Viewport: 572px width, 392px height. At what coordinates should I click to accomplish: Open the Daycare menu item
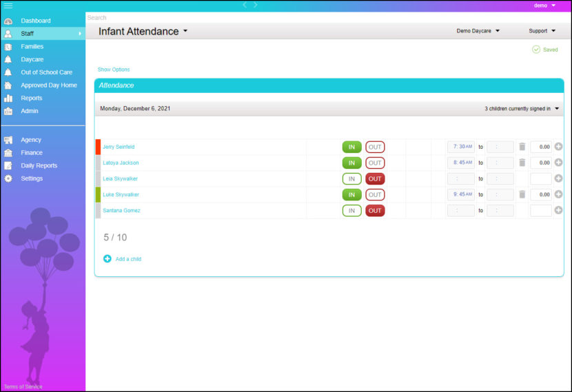[32, 59]
